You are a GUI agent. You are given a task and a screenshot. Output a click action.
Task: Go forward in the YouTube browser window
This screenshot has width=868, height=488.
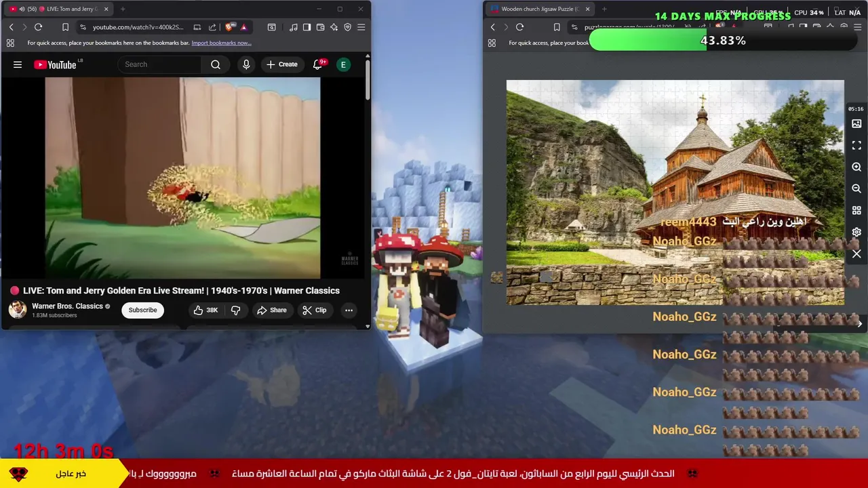coord(24,27)
